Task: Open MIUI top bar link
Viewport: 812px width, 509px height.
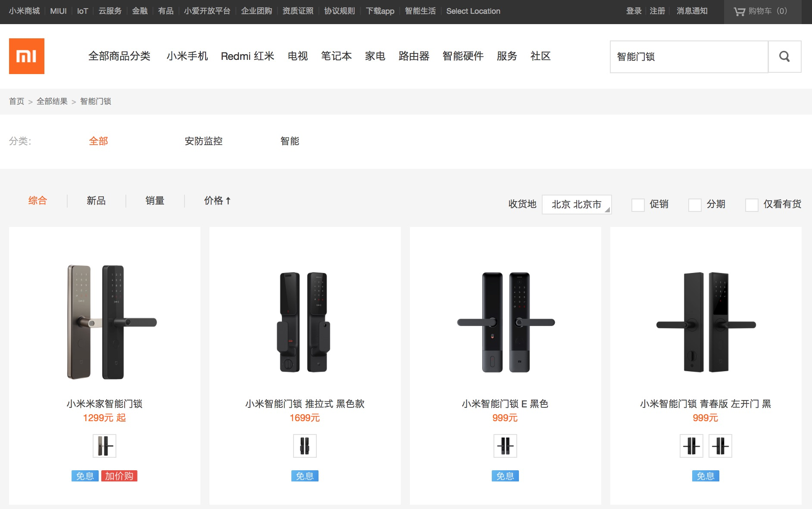Action: pos(58,11)
